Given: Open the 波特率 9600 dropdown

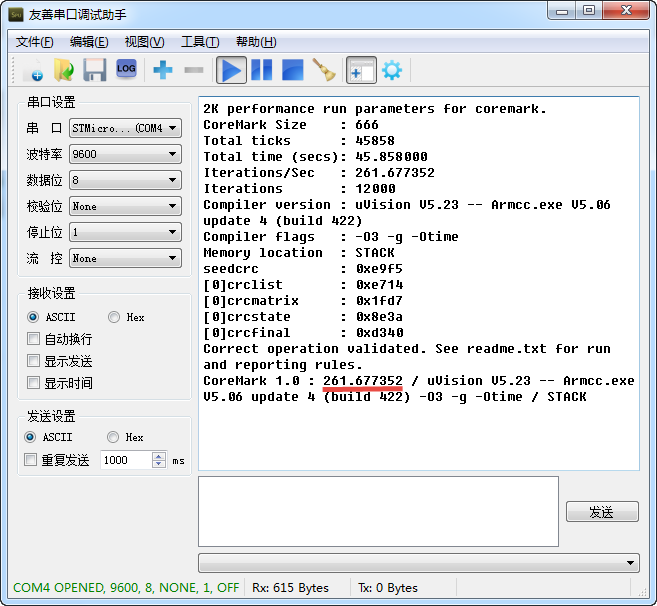Looking at the screenshot, I should [125, 154].
